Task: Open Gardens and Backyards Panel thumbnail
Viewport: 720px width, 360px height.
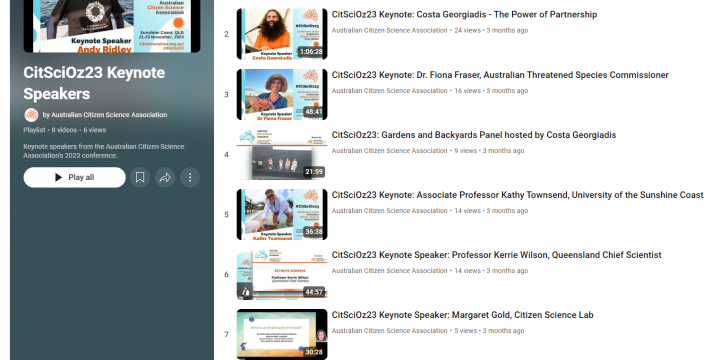Action: click(282, 154)
